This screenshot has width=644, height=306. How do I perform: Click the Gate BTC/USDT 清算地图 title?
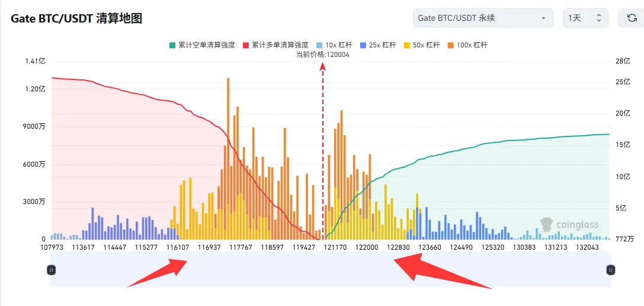click(76, 18)
